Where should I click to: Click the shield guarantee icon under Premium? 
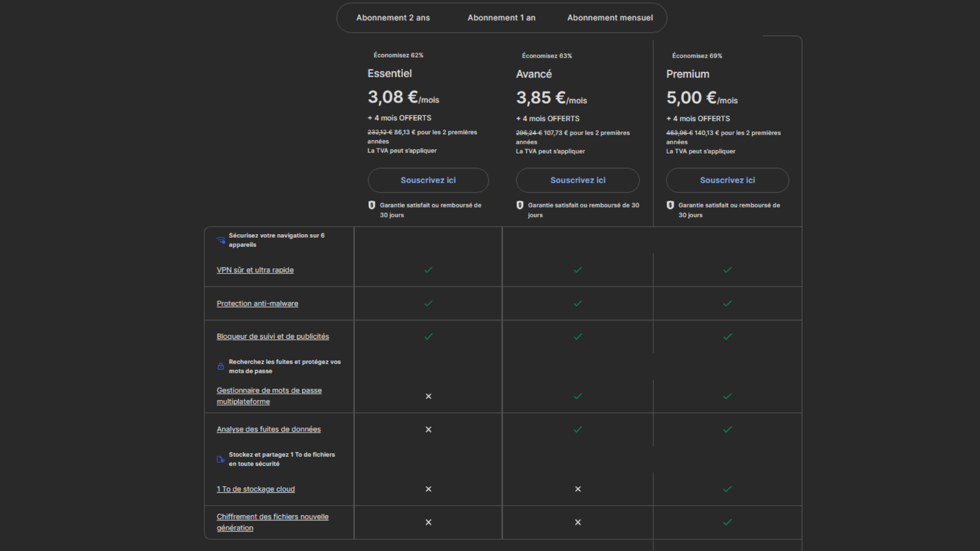coord(670,205)
